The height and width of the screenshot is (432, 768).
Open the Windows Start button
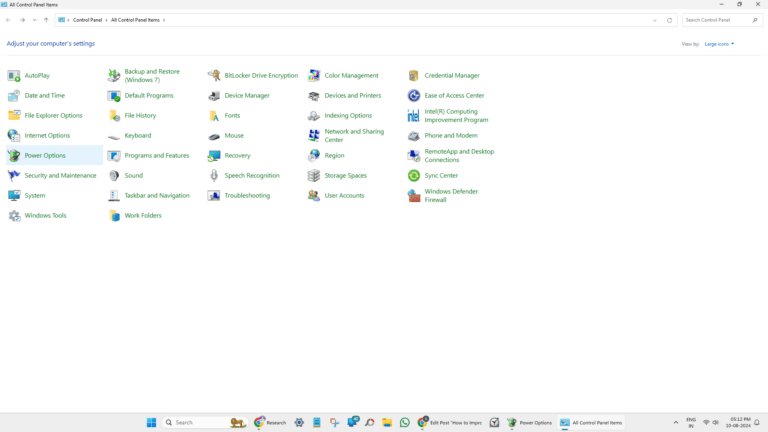pyautogui.click(x=151, y=422)
